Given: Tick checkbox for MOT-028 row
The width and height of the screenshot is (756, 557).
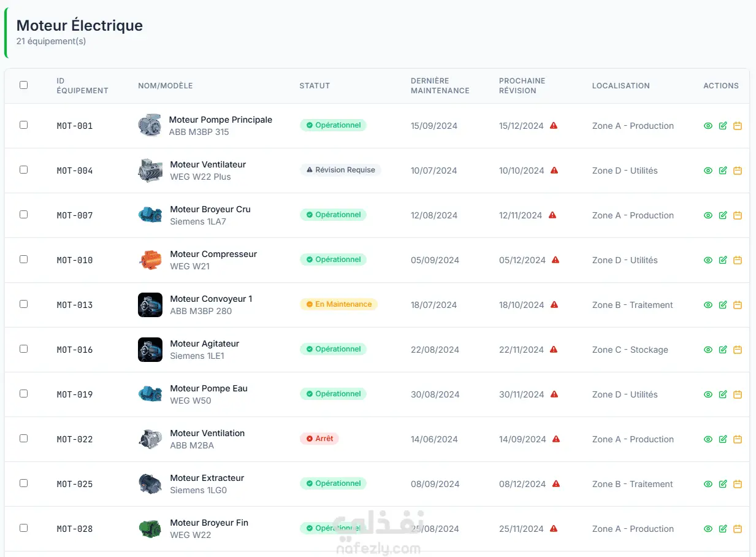Looking at the screenshot, I should point(23,528).
